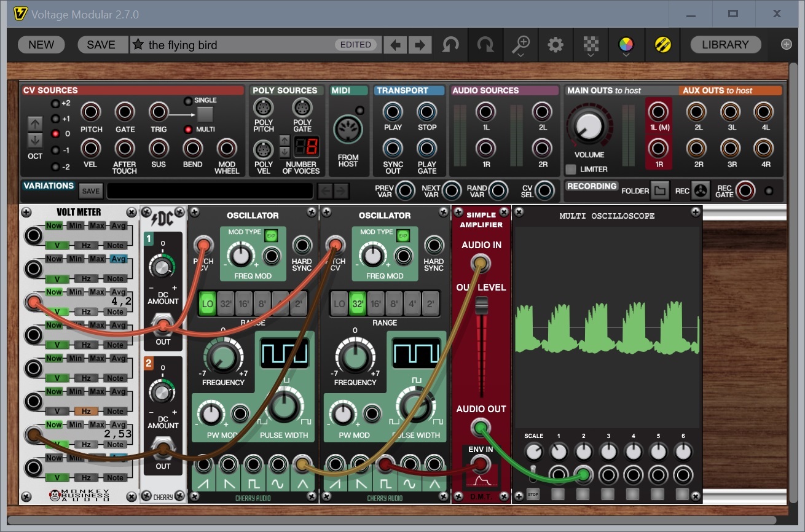The width and height of the screenshot is (805, 532).
Task: Click DC module 2 DC AMOUNT knob
Action: pos(162,391)
